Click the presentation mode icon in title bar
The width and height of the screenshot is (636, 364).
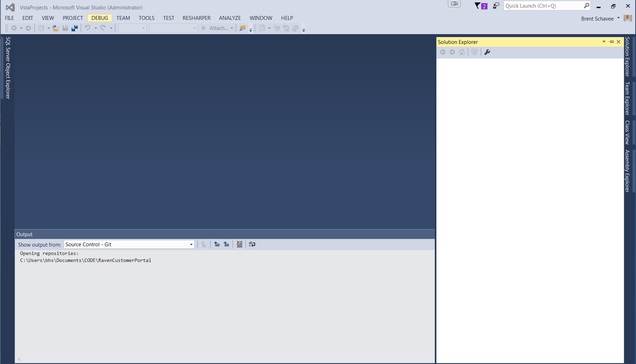pos(454,4)
